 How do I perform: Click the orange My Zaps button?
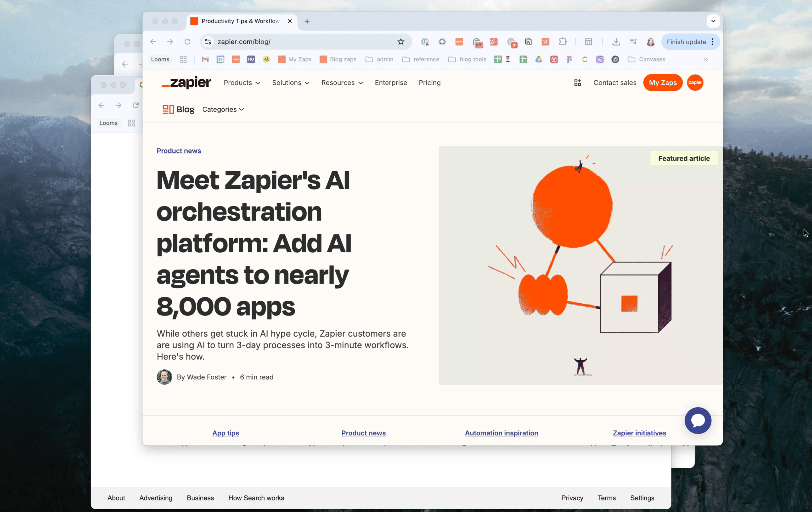coord(663,83)
